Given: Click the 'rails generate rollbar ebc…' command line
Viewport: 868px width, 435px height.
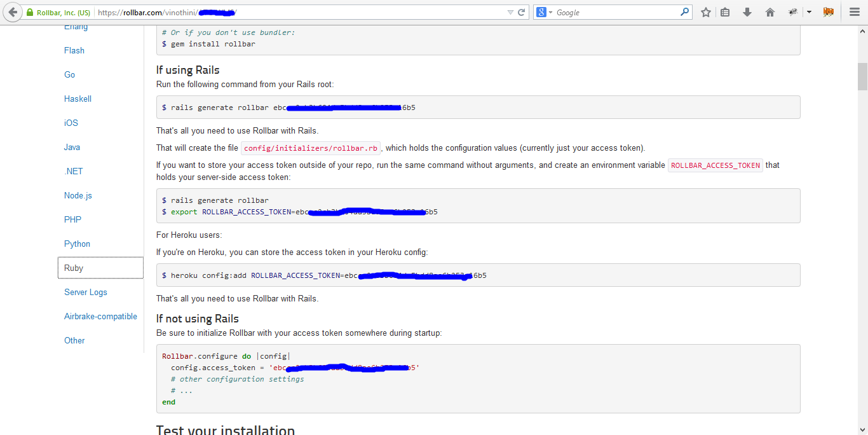Looking at the screenshot, I should pyautogui.click(x=288, y=107).
